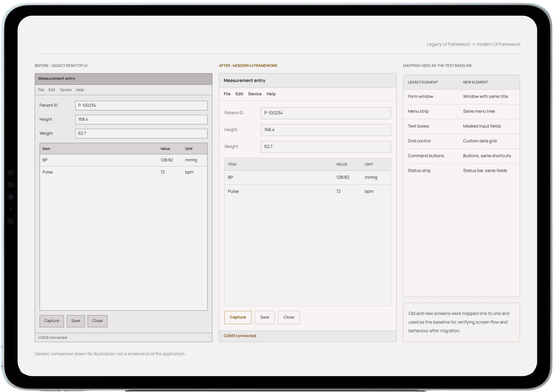The image size is (555, 392).
Task: Click legacy Patient ID text box
Action: [141, 105]
